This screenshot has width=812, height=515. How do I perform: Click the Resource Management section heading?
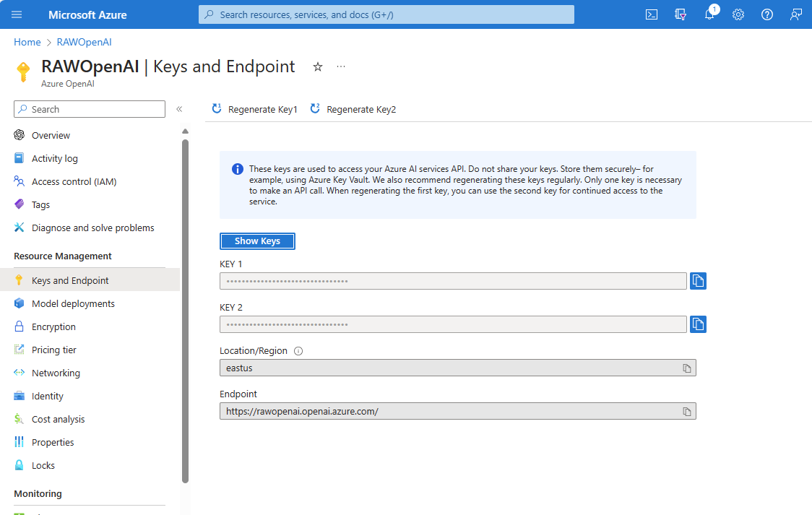coord(63,256)
